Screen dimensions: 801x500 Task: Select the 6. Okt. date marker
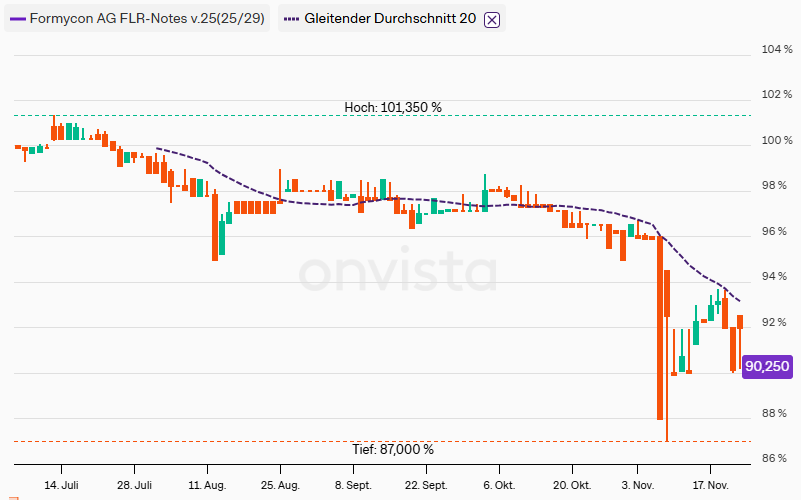498,485
